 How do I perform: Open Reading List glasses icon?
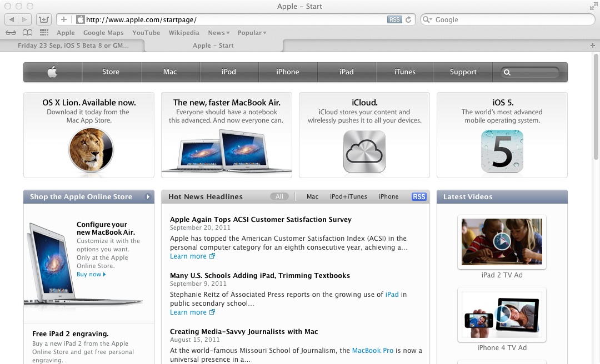[x=11, y=33]
